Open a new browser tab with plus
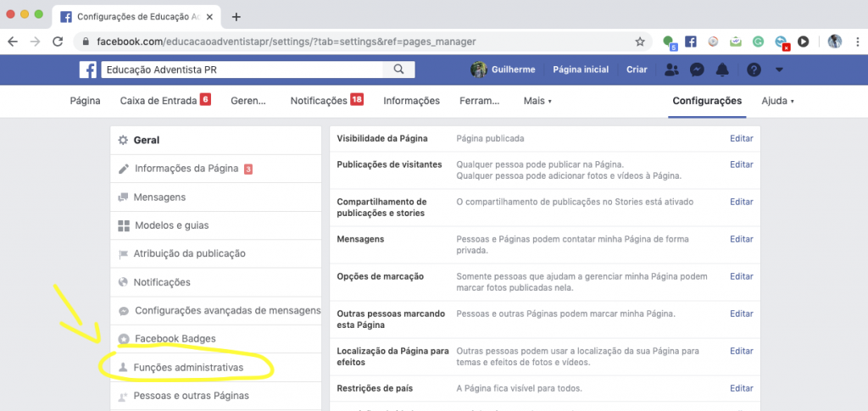The height and width of the screenshot is (411, 868). [x=236, y=17]
